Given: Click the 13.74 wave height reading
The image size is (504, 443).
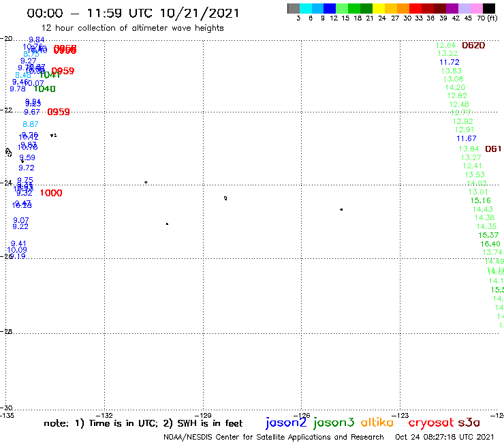Looking at the screenshot, I should (492, 252).
